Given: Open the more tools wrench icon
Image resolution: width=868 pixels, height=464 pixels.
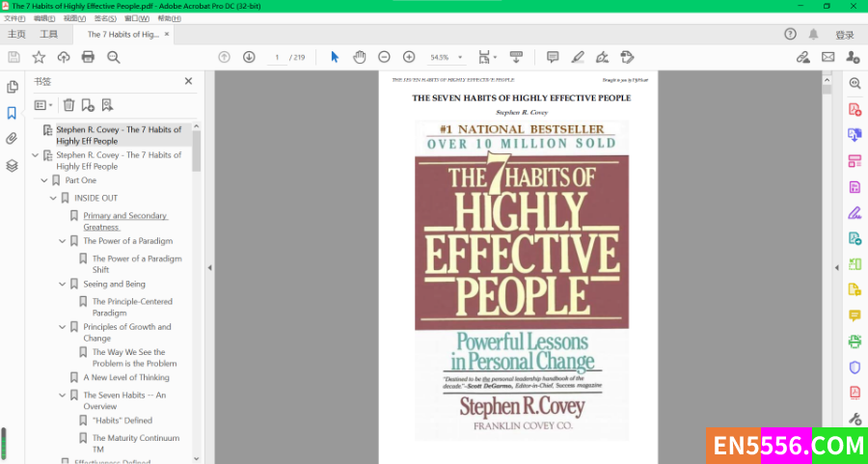Looking at the screenshot, I should (854, 419).
